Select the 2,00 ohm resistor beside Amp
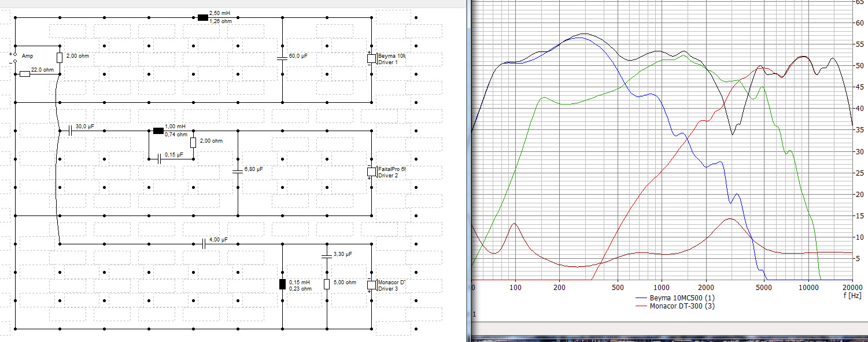Image resolution: width=868 pixels, height=342 pixels. (x=60, y=57)
